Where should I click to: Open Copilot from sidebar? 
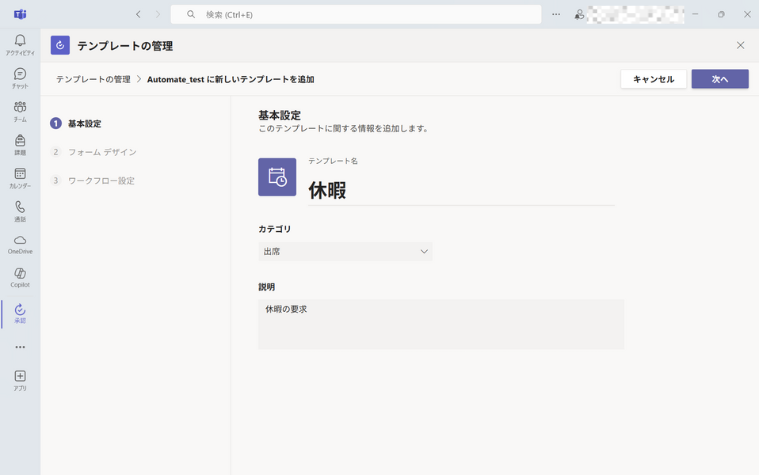pos(20,278)
